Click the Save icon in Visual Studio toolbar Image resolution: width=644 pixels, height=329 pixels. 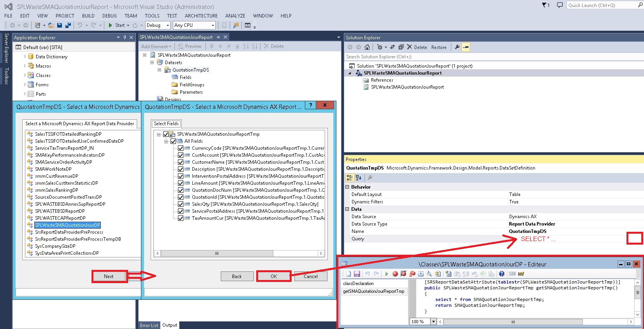(60, 25)
